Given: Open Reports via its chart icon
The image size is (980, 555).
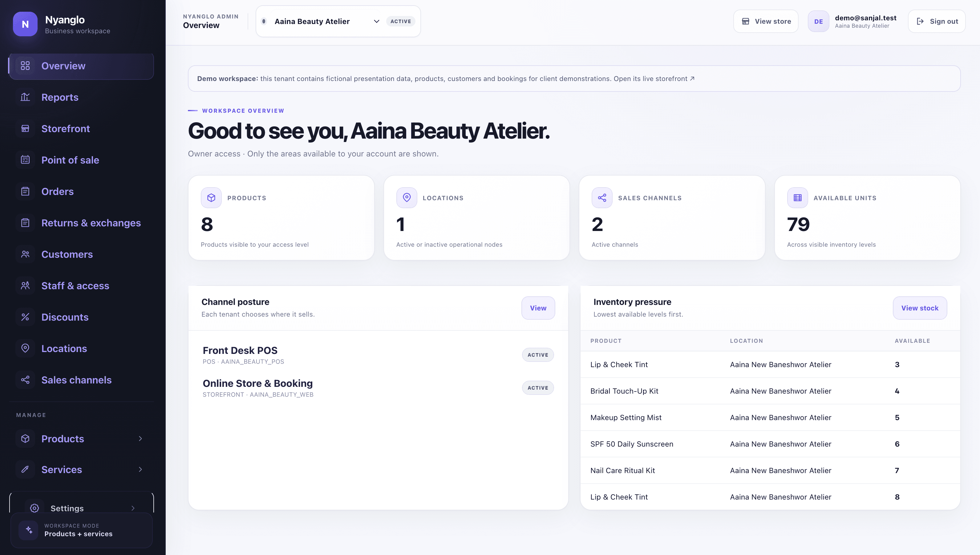Looking at the screenshot, I should [x=25, y=97].
